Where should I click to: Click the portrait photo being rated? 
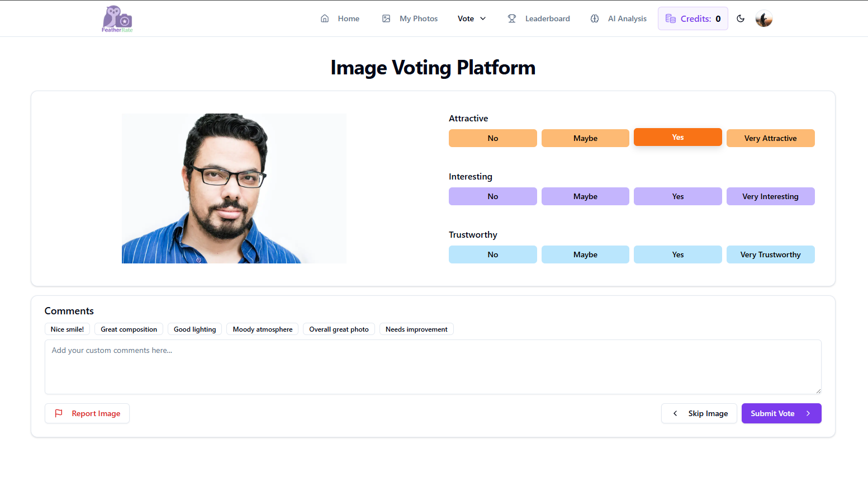(x=234, y=188)
